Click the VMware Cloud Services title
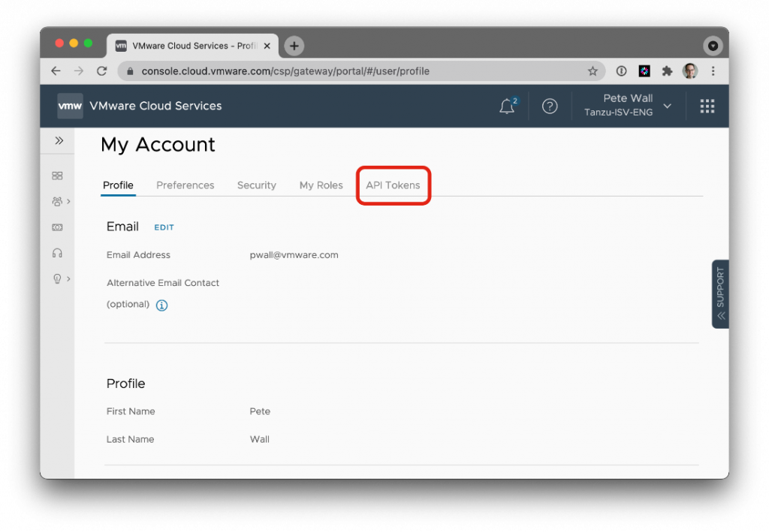 tap(155, 106)
